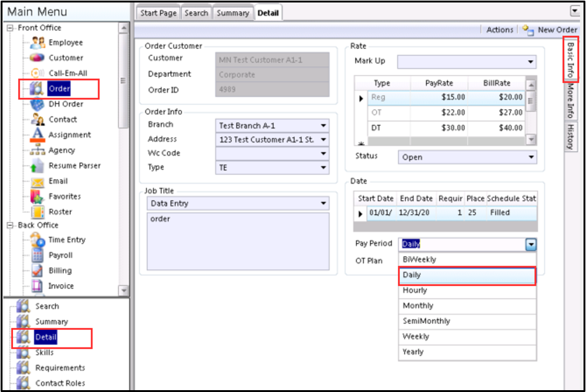The height and width of the screenshot is (392, 586).
Task: Select the Assignment icon
Action: pyautogui.click(x=37, y=135)
